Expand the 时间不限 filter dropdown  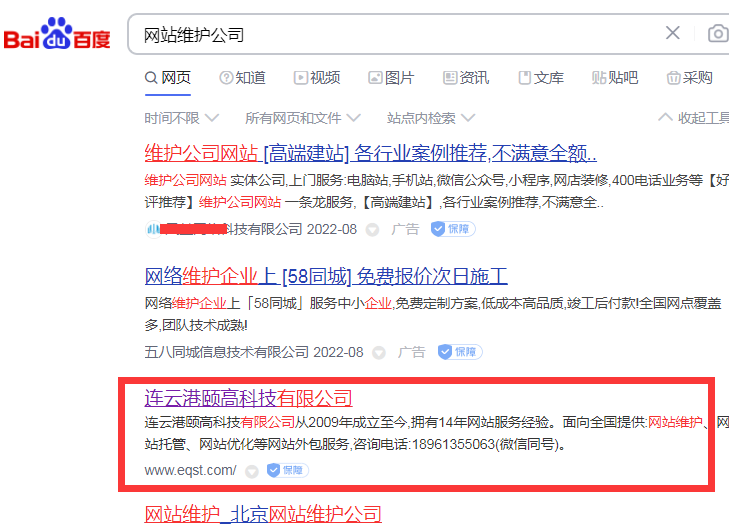pos(182,118)
